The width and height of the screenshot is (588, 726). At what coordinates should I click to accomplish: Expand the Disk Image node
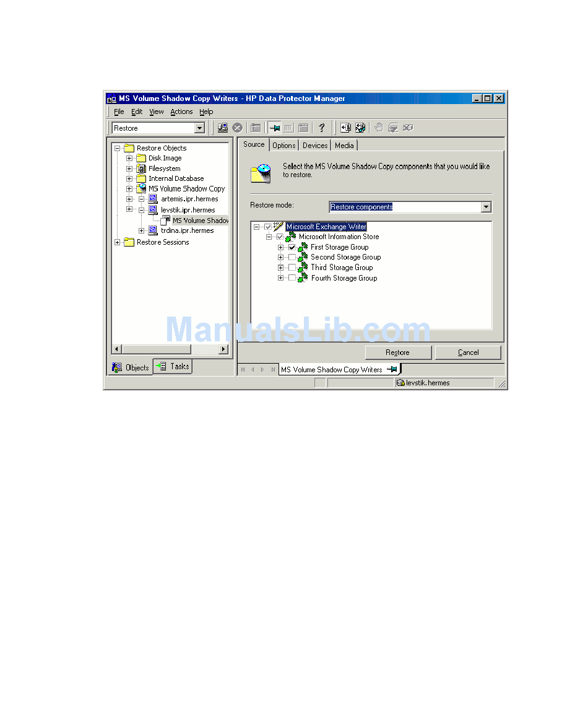[129, 159]
